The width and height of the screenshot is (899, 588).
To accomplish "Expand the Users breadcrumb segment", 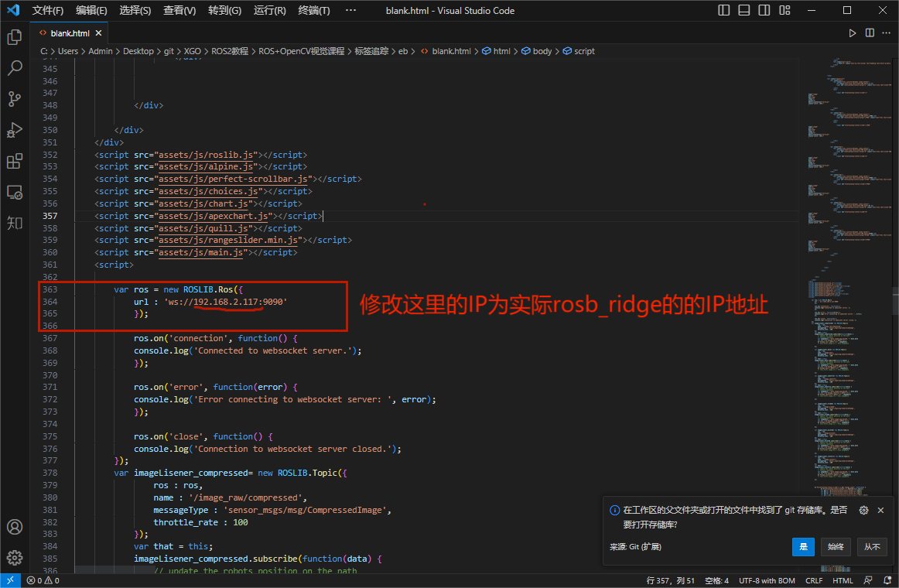I will click(x=67, y=51).
